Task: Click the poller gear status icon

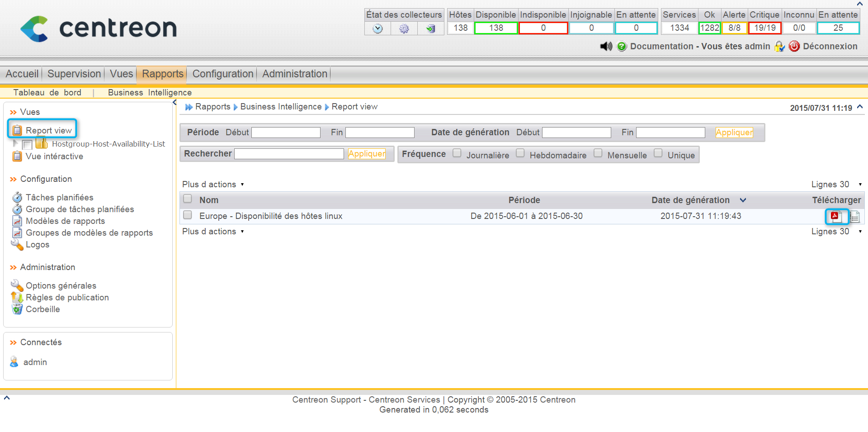Action: [x=404, y=28]
